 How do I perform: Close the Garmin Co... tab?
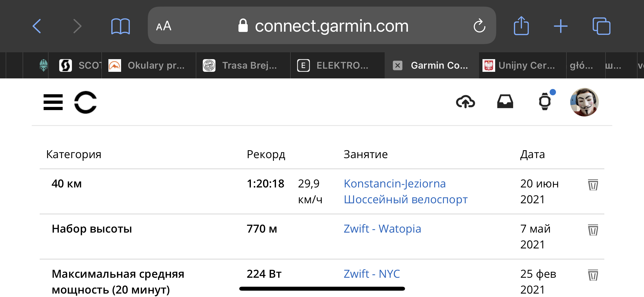click(x=398, y=65)
